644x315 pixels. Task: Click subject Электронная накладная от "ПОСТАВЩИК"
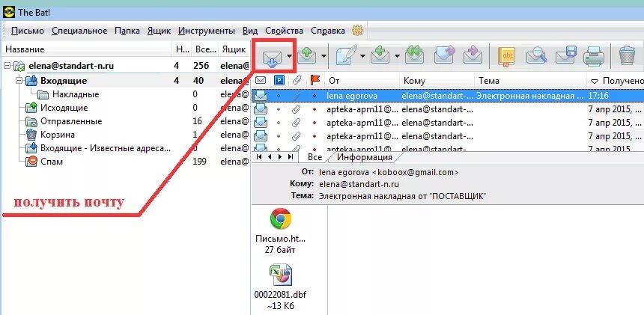click(x=402, y=197)
